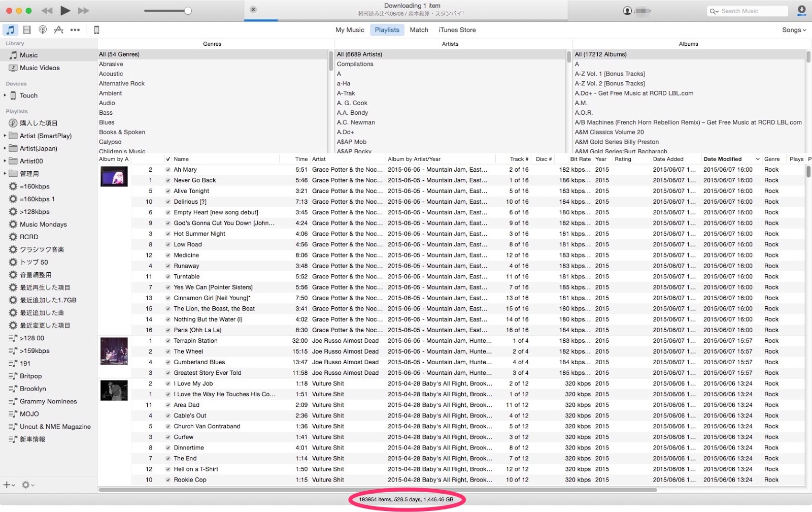
Task: Select Music Videos in the Library
Action: tap(40, 68)
